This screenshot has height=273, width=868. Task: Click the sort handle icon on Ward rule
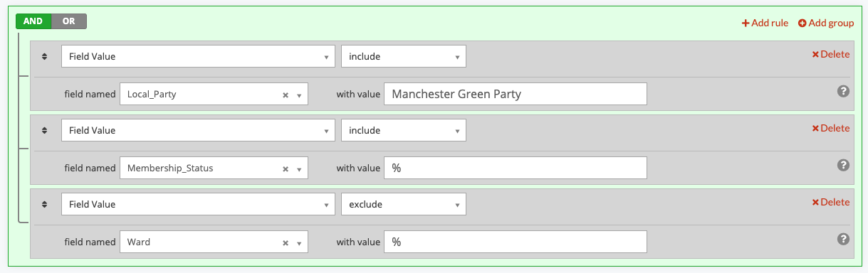click(44, 205)
